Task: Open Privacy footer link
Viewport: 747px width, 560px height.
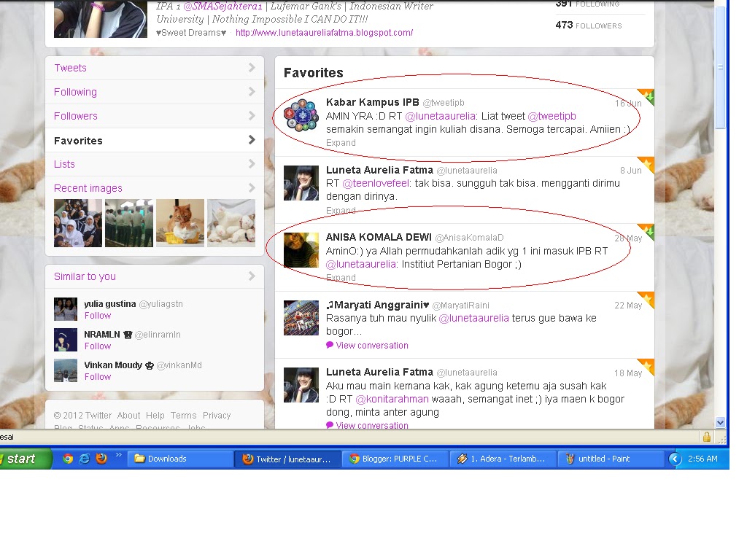Action: [x=217, y=415]
